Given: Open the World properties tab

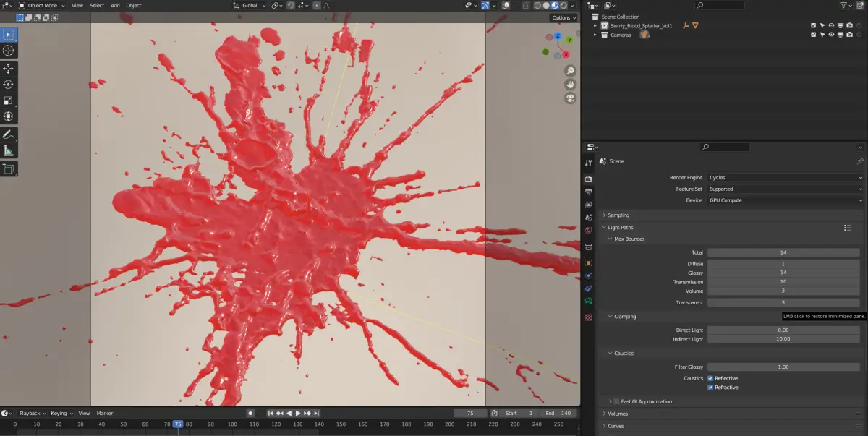Looking at the screenshot, I should [588, 231].
